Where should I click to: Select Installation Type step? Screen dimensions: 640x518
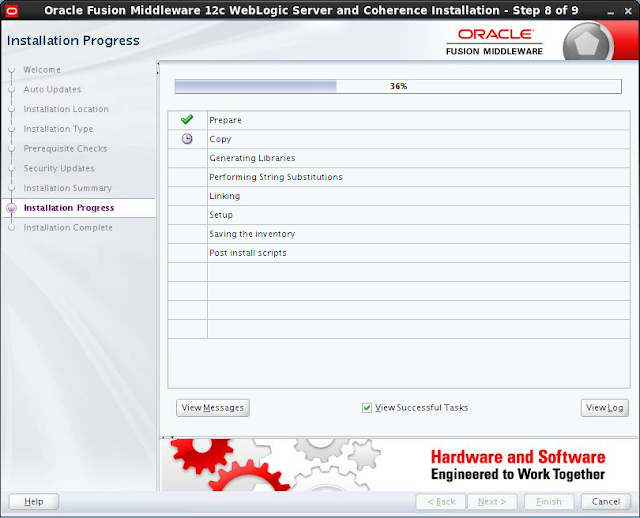click(58, 129)
